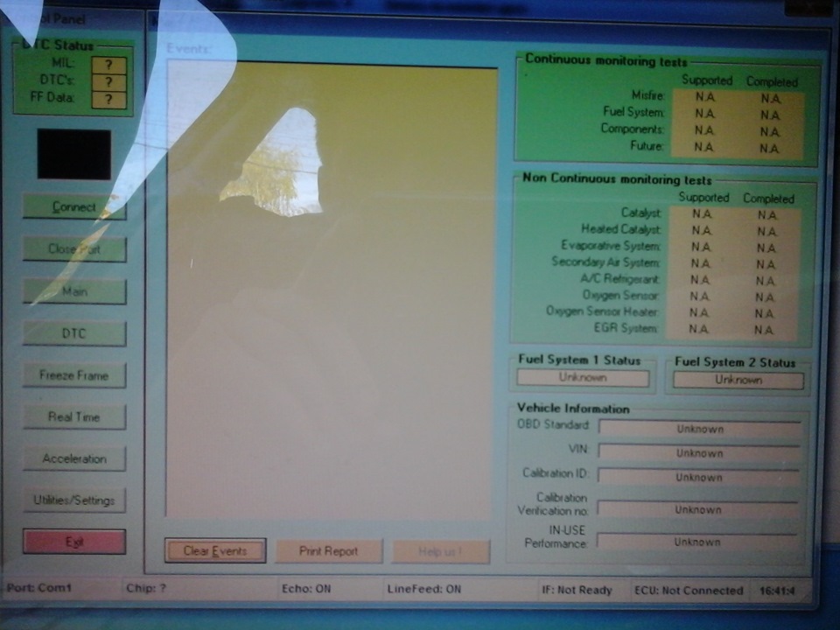Click the Close Port button
Screen dimensions: 840x630
[x=74, y=249]
